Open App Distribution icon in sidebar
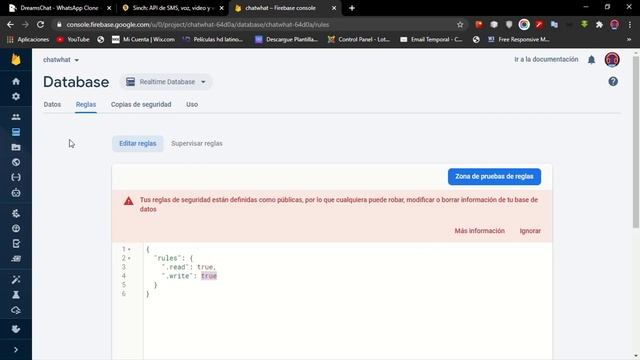This screenshot has height=360, width=640. [x=16, y=259]
